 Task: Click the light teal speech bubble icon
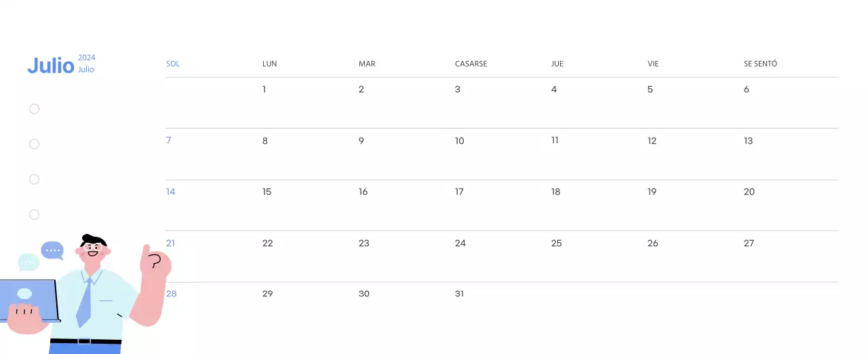[28, 262]
